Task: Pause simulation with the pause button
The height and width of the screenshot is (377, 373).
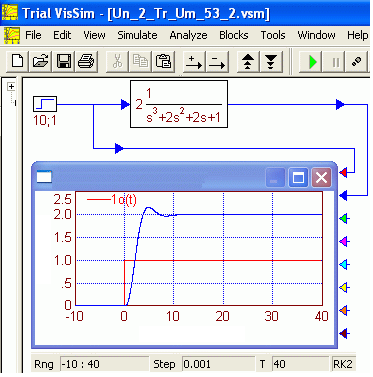Action: click(x=335, y=62)
